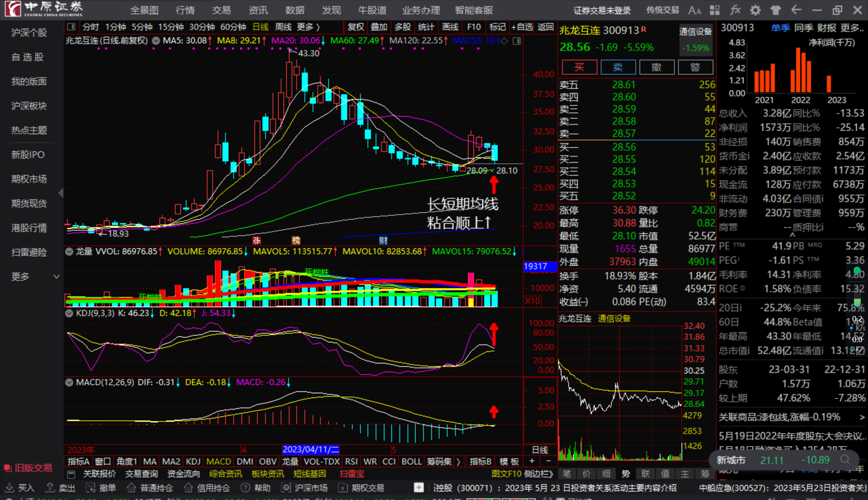868x500 pixels.
Task: Open settings via the gear icon
Action: click(755, 10)
